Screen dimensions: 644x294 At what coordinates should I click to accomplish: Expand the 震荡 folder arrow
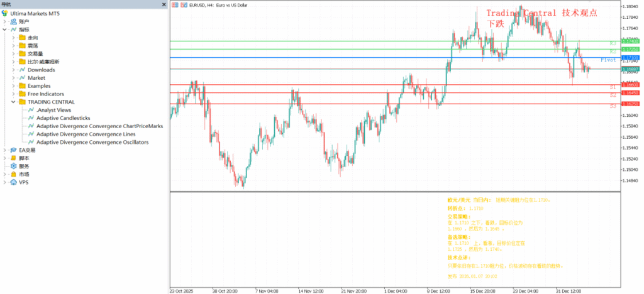pos(14,45)
